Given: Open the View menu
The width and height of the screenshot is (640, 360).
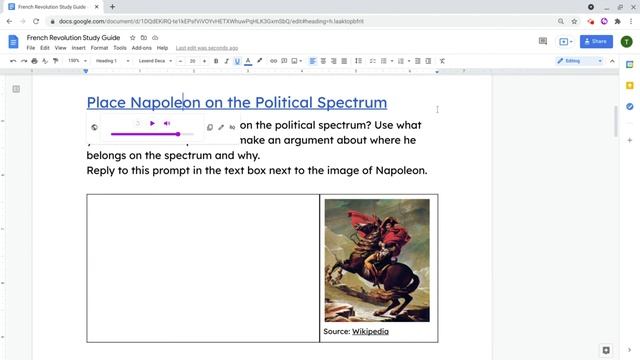Looking at the screenshot, I should pyautogui.click(x=60, y=48).
